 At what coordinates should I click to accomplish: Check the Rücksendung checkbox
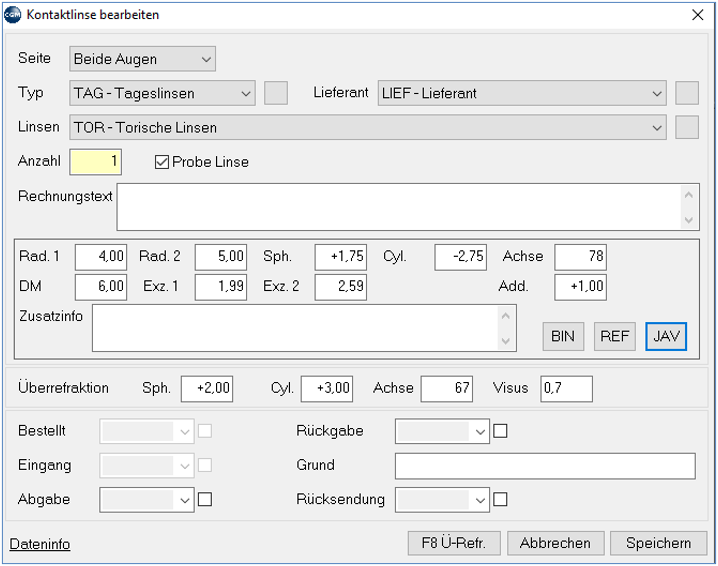pyautogui.click(x=500, y=500)
